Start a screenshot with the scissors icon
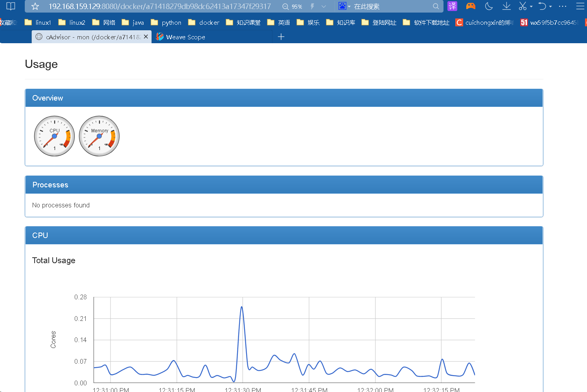 tap(523, 6)
